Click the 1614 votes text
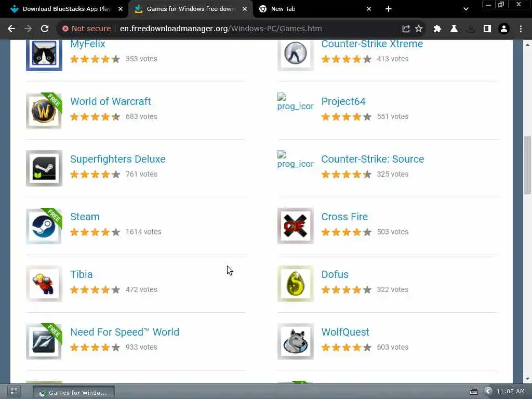Screen dimensions: 532x399 coord(143,232)
